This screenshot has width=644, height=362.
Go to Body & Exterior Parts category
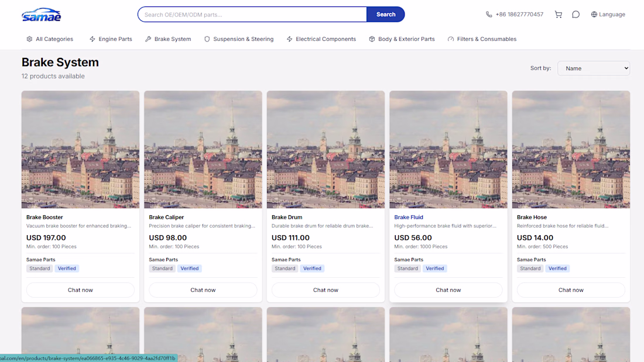coord(402,39)
